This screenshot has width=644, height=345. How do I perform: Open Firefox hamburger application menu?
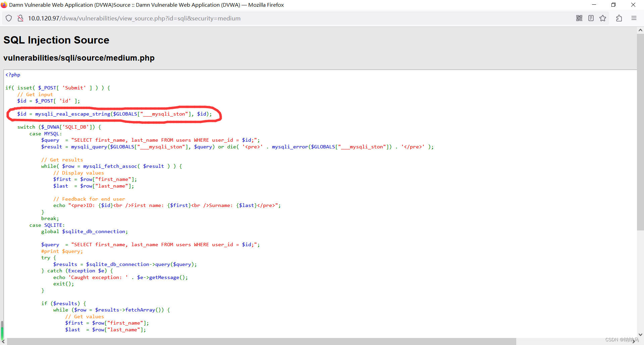point(634,18)
